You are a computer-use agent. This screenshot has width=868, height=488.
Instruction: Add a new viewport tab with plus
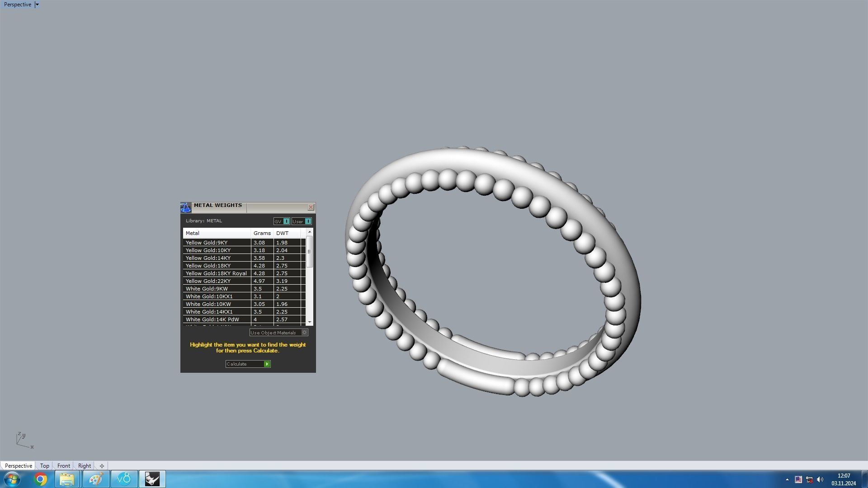pos(102,466)
